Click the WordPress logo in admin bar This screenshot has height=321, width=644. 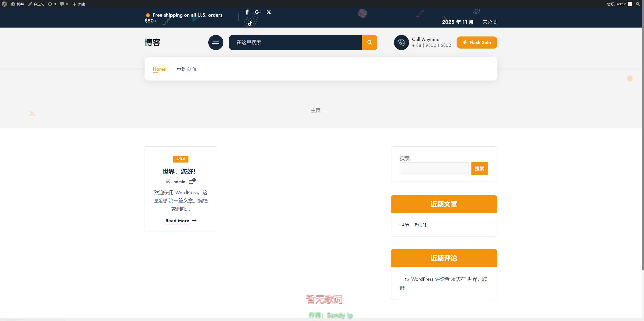(x=4, y=4)
